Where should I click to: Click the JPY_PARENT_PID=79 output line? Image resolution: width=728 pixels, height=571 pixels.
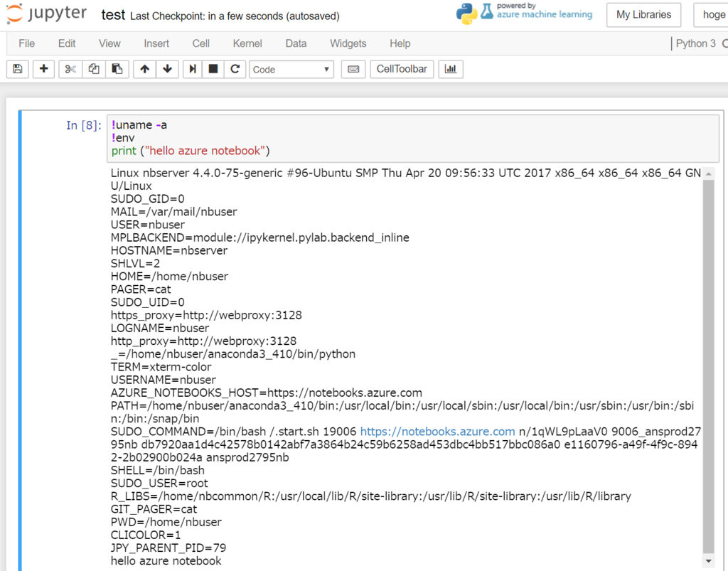(168, 548)
